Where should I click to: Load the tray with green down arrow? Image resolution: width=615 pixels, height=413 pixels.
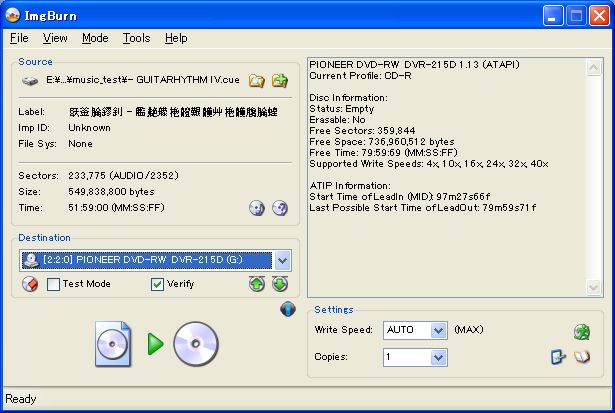(280, 284)
